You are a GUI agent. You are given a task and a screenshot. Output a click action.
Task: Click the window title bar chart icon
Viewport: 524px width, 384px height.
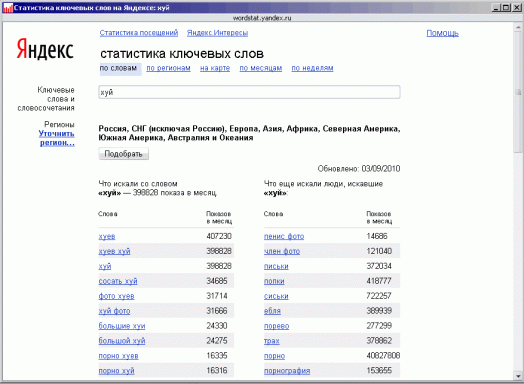[x=7, y=7]
